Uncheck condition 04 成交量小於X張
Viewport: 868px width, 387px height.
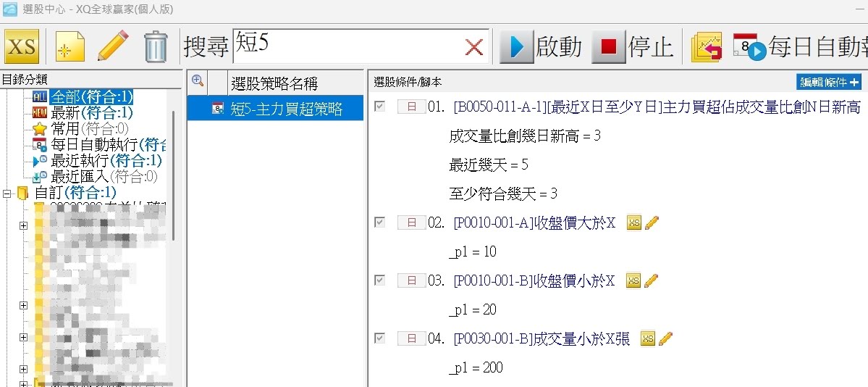(x=379, y=338)
